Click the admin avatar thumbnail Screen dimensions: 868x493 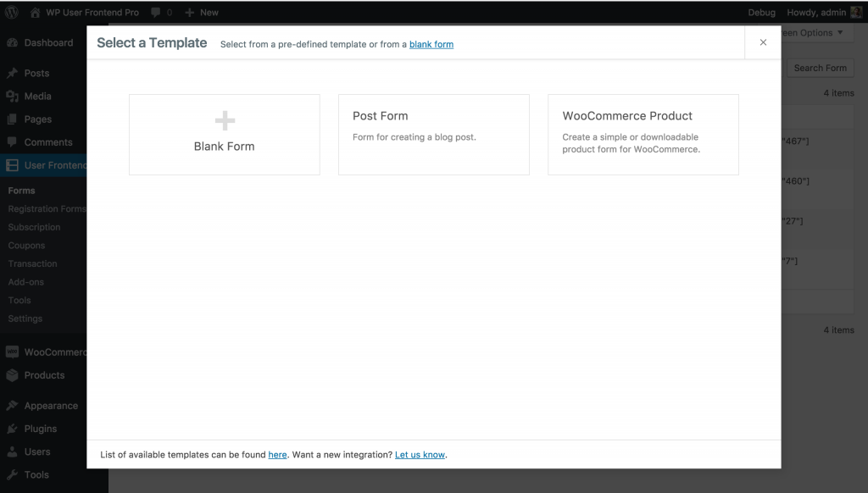point(856,12)
